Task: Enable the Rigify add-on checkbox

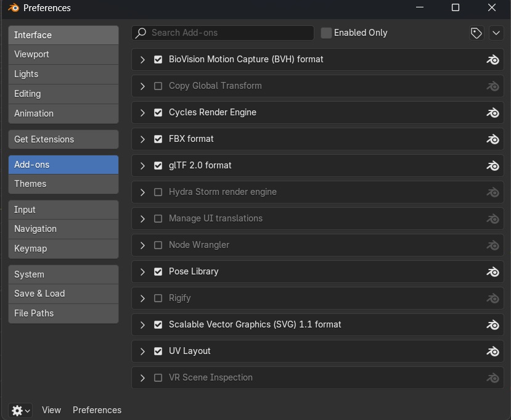Action: (158, 299)
